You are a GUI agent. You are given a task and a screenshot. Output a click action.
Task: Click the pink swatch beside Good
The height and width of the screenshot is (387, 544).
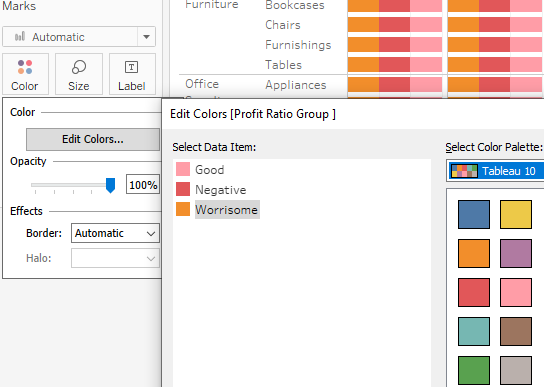click(x=183, y=169)
